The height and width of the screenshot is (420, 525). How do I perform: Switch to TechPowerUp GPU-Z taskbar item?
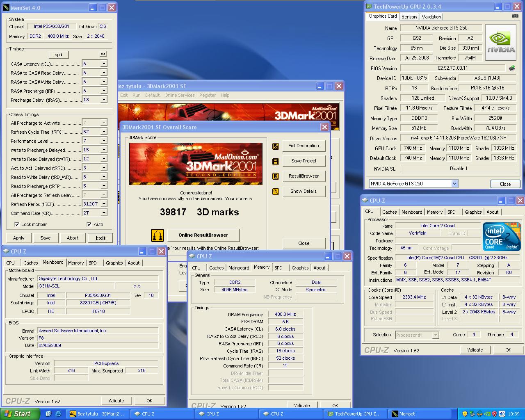tap(356, 414)
